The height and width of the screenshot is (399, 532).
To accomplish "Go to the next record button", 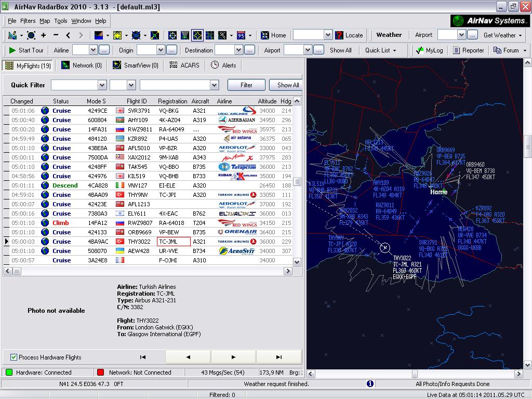I will pyautogui.click(x=233, y=357).
